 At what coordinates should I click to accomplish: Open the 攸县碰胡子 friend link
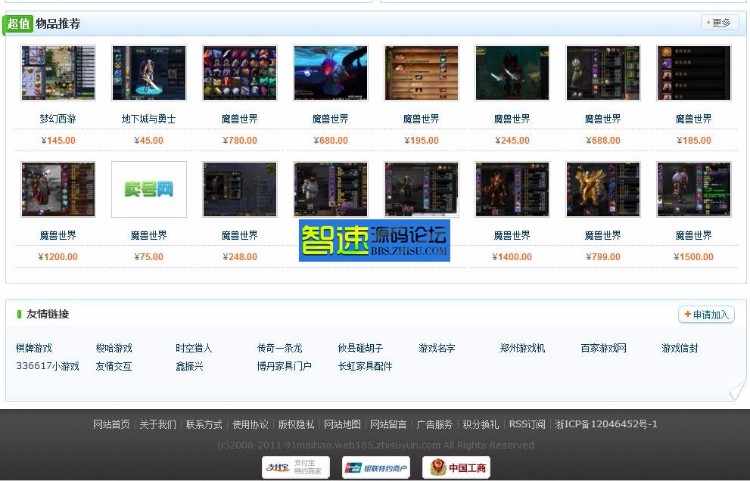(x=360, y=348)
